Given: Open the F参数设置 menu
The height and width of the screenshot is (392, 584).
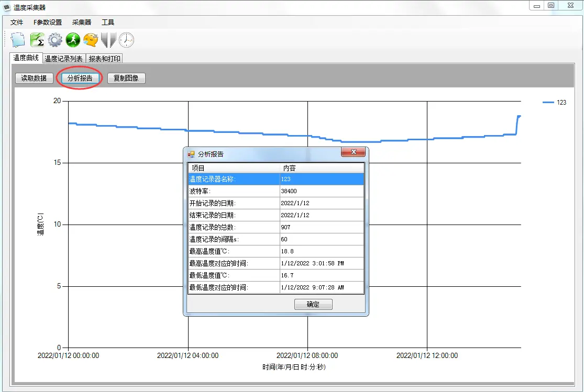Looking at the screenshot, I should click(48, 22).
